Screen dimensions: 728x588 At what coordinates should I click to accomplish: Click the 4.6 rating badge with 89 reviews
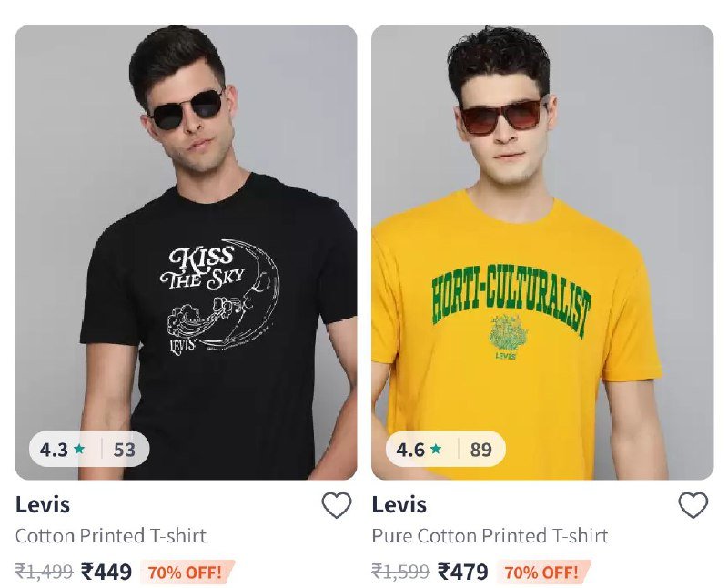(x=445, y=449)
